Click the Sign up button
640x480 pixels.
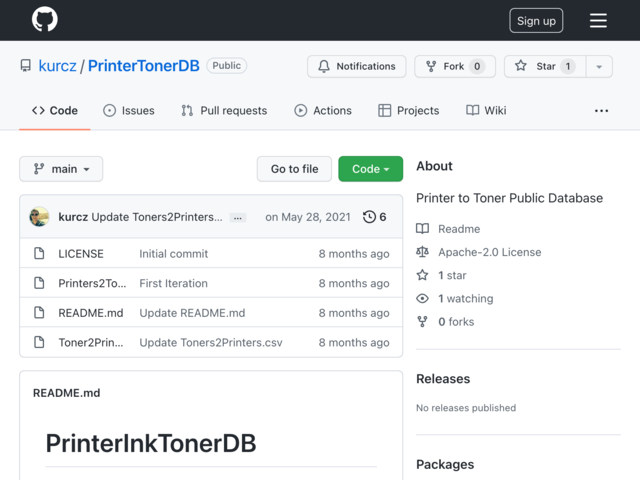(536, 20)
